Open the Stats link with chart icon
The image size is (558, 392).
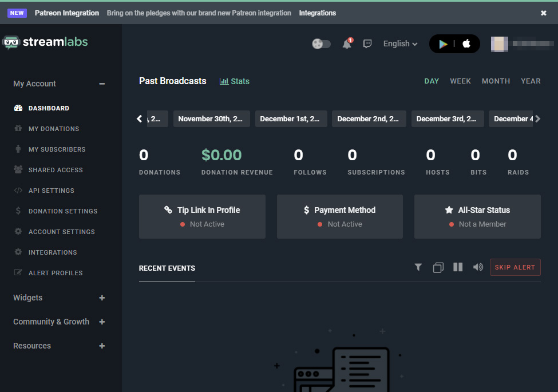coord(235,81)
